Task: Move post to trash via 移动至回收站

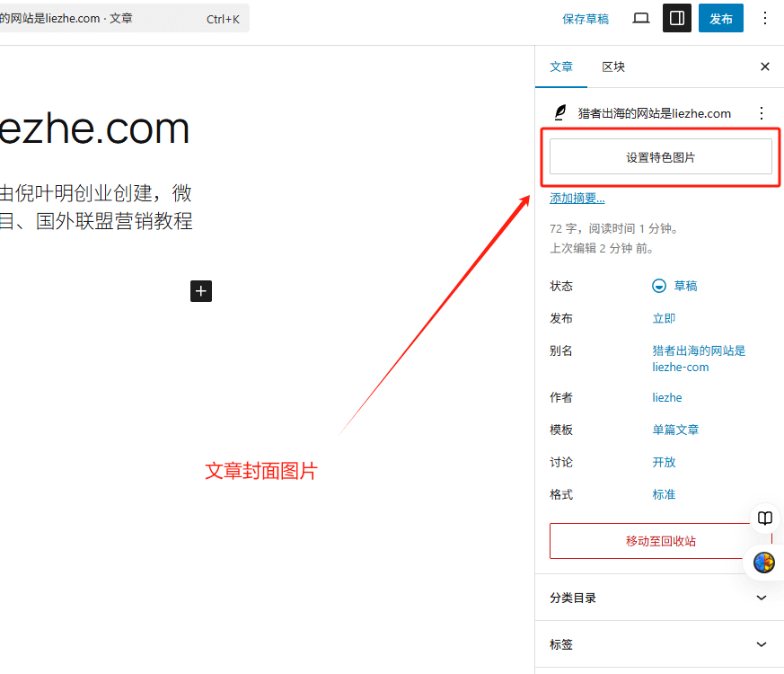Action: 660,541
